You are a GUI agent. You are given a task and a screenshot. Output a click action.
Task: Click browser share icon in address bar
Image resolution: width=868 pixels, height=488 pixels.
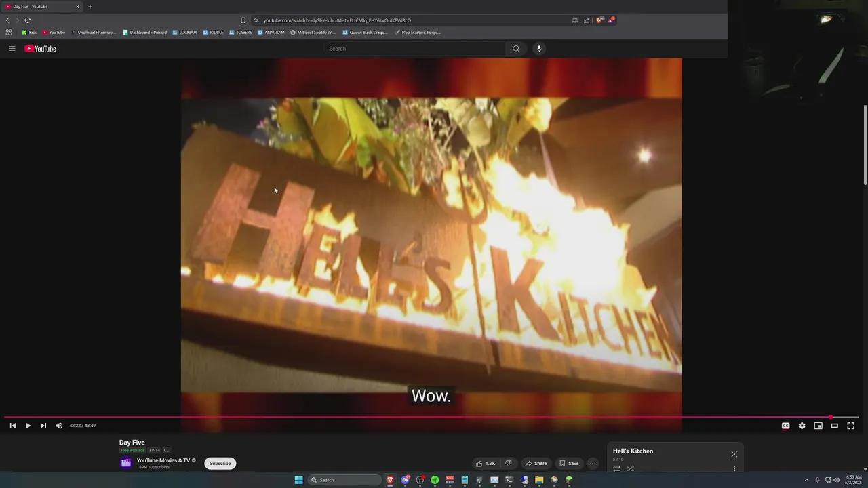pos(587,20)
